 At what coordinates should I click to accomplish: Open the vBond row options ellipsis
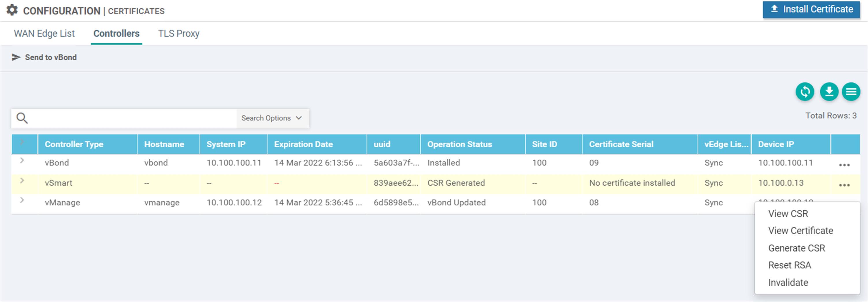844,165
